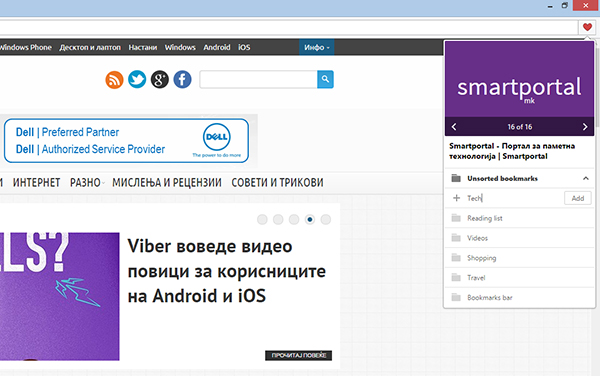Image resolution: width=600 pixels, height=376 pixels.
Task: Open Windows navigation item
Action: (180, 47)
